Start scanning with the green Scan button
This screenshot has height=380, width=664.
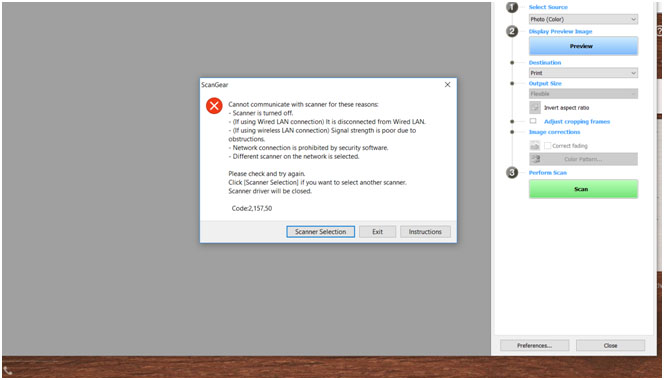click(583, 189)
